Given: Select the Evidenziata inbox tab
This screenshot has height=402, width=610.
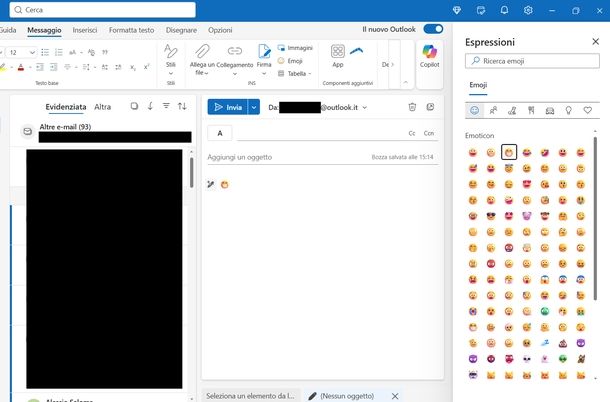Looking at the screenshot, I should 66,107.
